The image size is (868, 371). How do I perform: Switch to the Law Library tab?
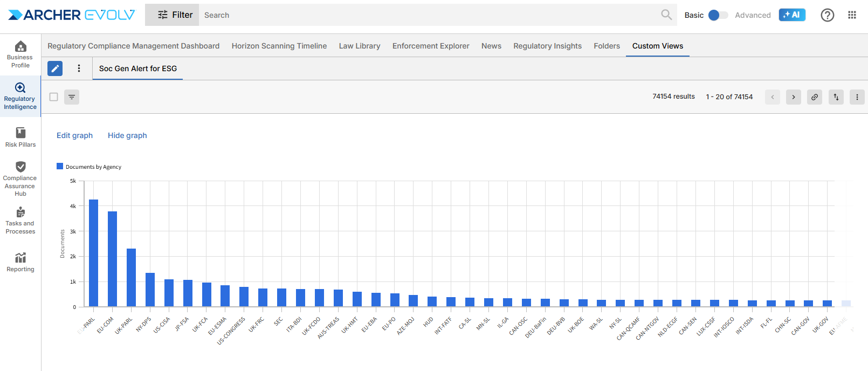[x=360, y=46]
